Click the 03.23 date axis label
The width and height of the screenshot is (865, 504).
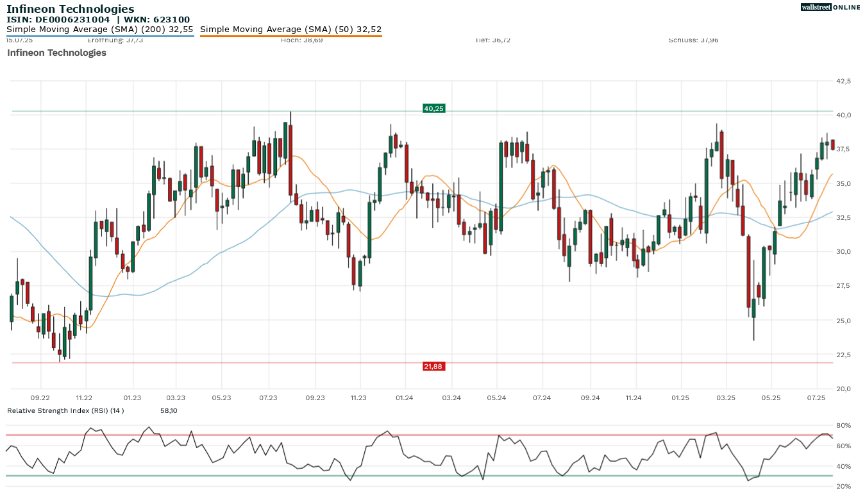coord(175,398)
